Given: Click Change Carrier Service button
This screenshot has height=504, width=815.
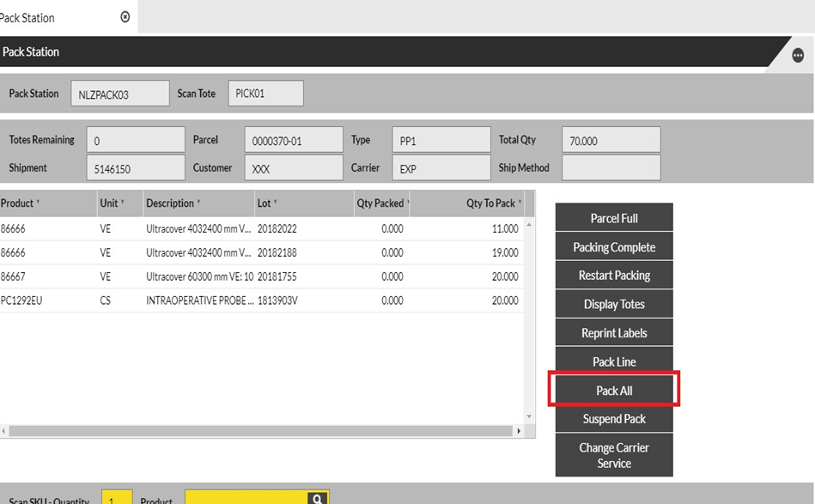Looking at the screenshot, I should click(614, 455).
